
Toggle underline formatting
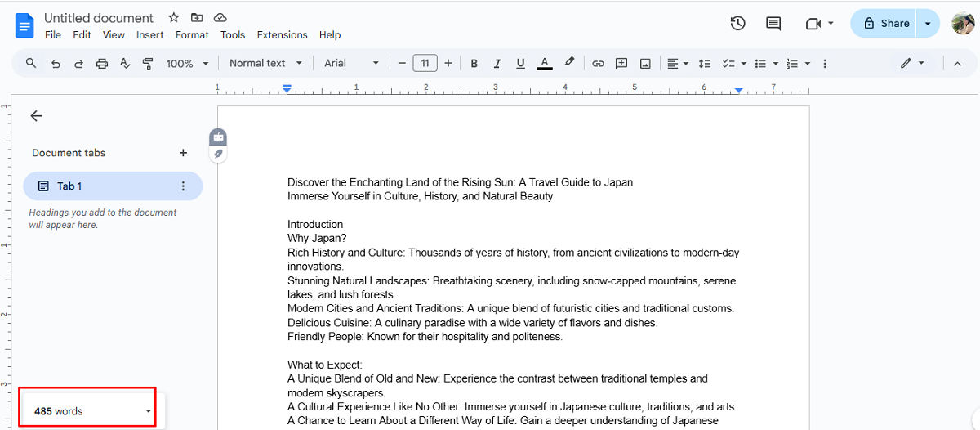pyautogui.click(x=520, y=63)
